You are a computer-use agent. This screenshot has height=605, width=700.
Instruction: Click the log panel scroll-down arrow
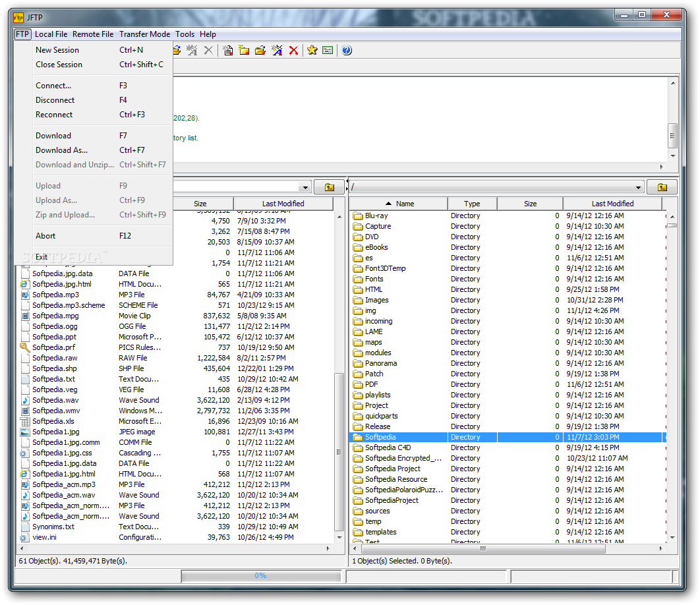pos(673,156)
